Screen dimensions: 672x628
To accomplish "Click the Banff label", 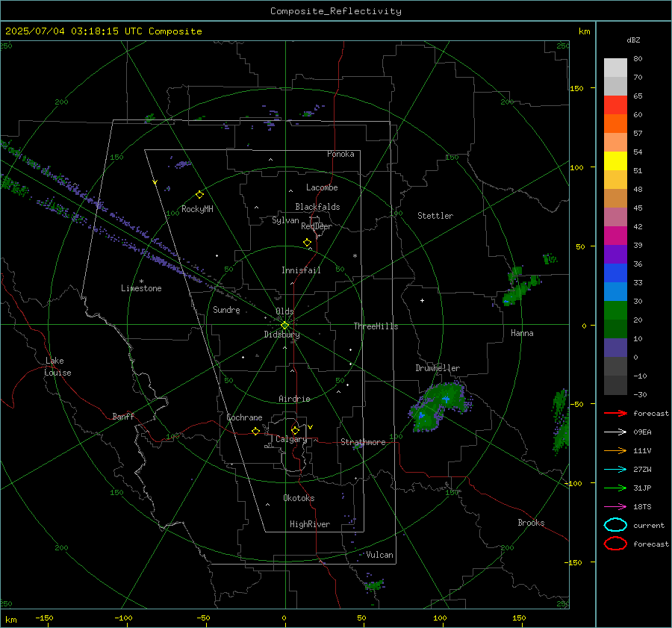I will (x=123, y=417).
